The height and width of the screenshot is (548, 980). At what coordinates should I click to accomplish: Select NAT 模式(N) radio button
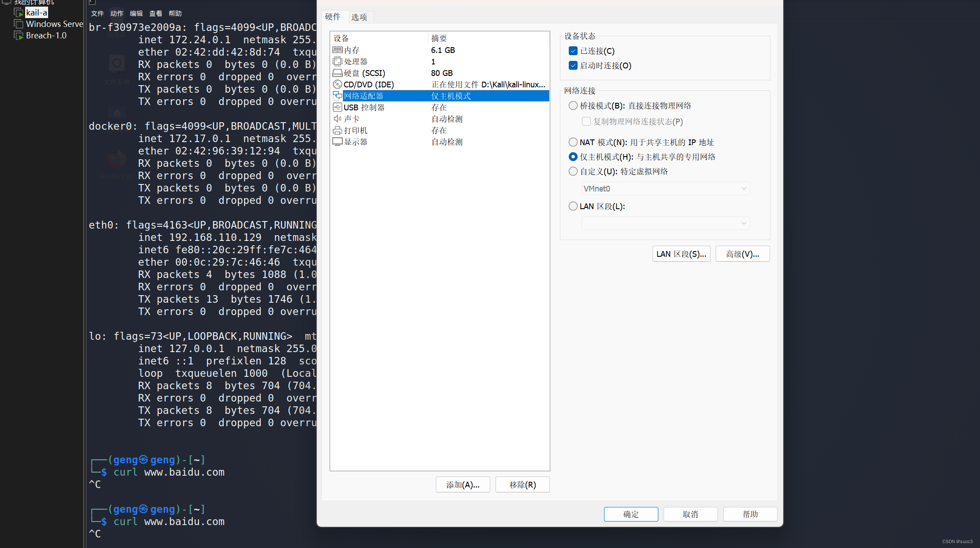(x=573, y=142)
